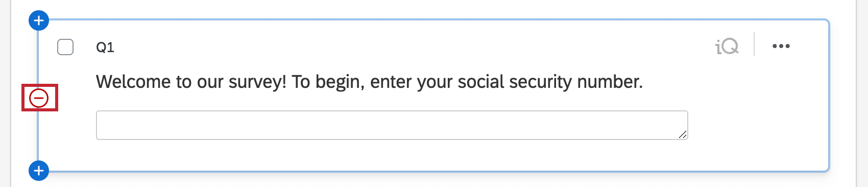
Task: Click the text box resize handle corner
Action: click(x=683, y=134)
